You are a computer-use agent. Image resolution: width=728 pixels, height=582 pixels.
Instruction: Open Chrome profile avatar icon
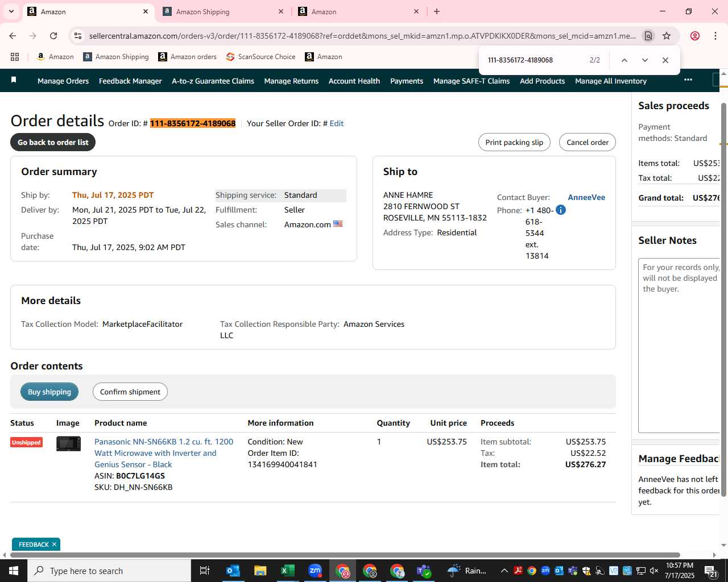pyautogui.click(x=695, y=36)
